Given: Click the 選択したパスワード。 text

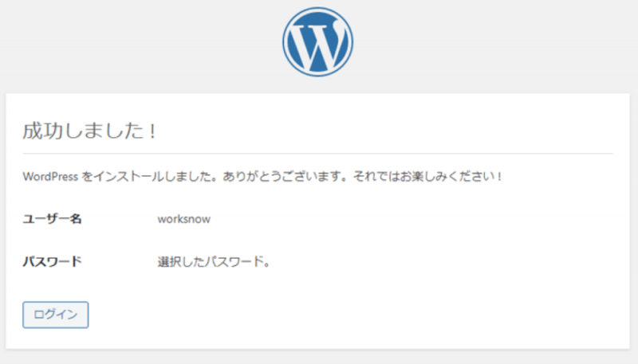Looking at the screenshot, I should 214,261.
